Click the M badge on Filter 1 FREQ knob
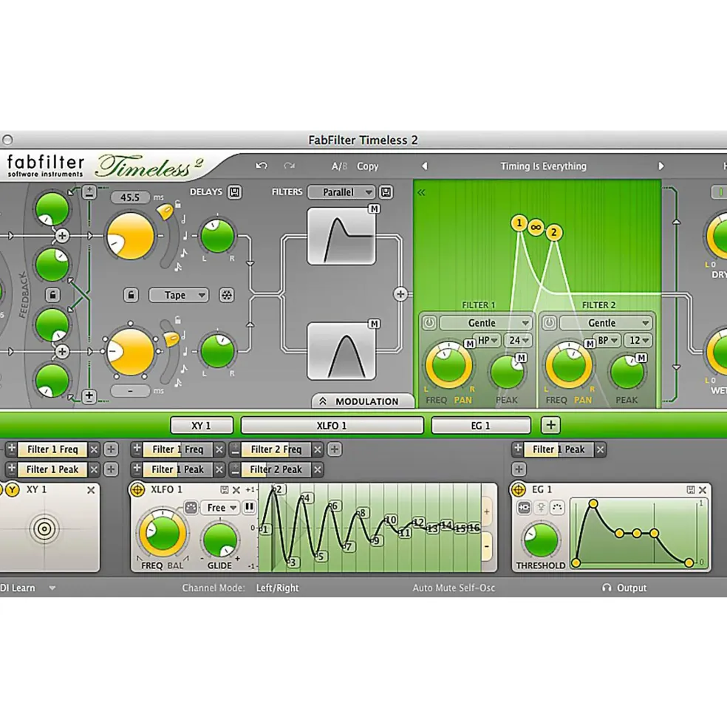The image size is (727, 728). (470, 344)
